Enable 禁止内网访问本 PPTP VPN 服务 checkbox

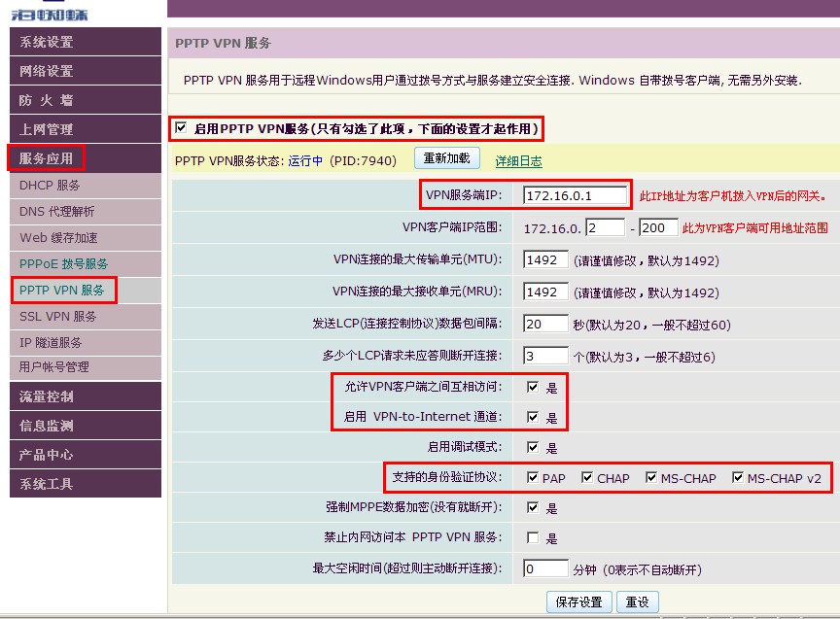(x=533, y=537)
